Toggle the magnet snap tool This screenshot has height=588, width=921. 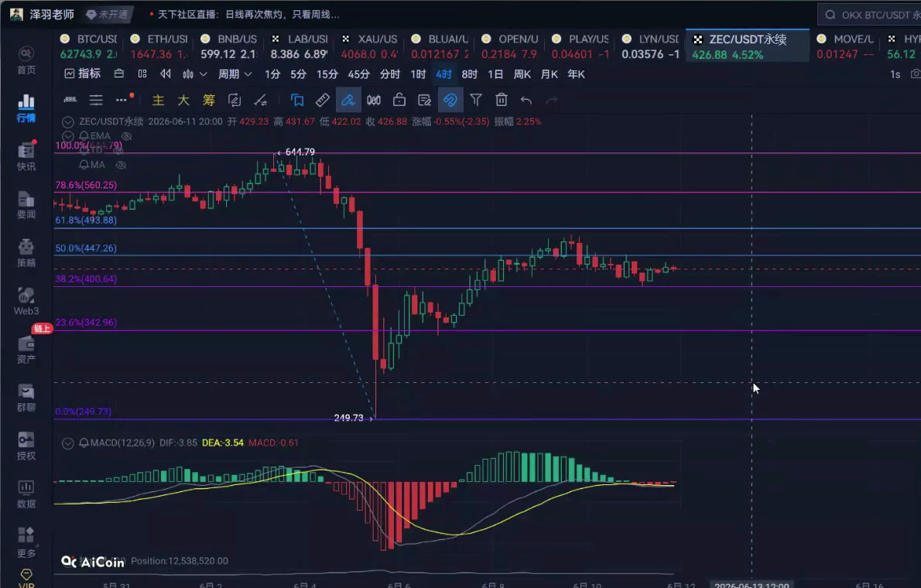[x=450, y=100]
